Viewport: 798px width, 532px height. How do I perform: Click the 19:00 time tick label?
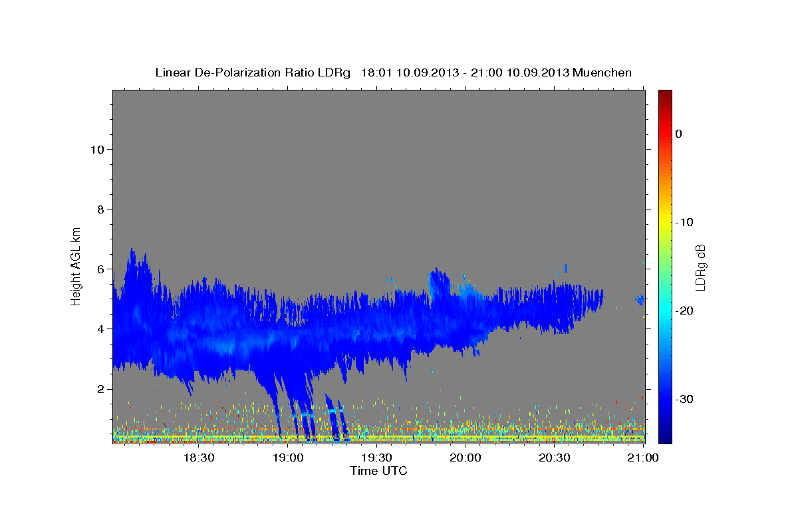[x=287, y=458]
